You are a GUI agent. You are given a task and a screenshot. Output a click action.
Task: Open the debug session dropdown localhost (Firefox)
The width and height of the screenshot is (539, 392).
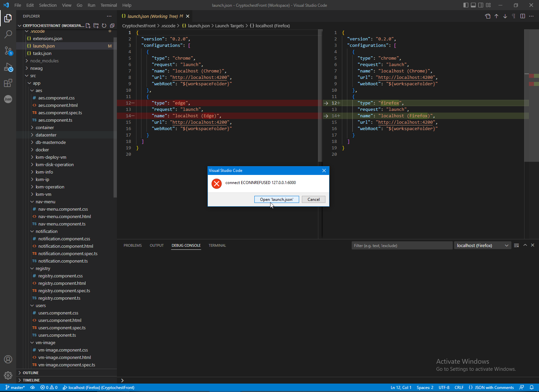482,245
